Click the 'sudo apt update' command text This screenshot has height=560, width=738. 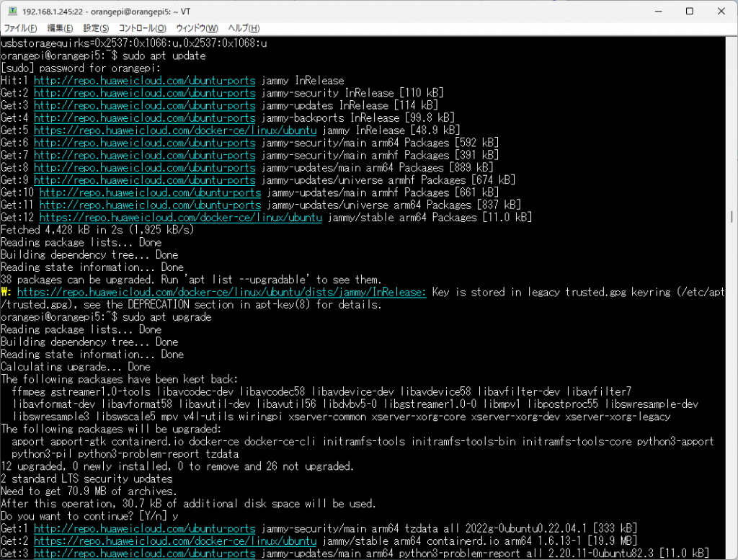coord(164,55)
